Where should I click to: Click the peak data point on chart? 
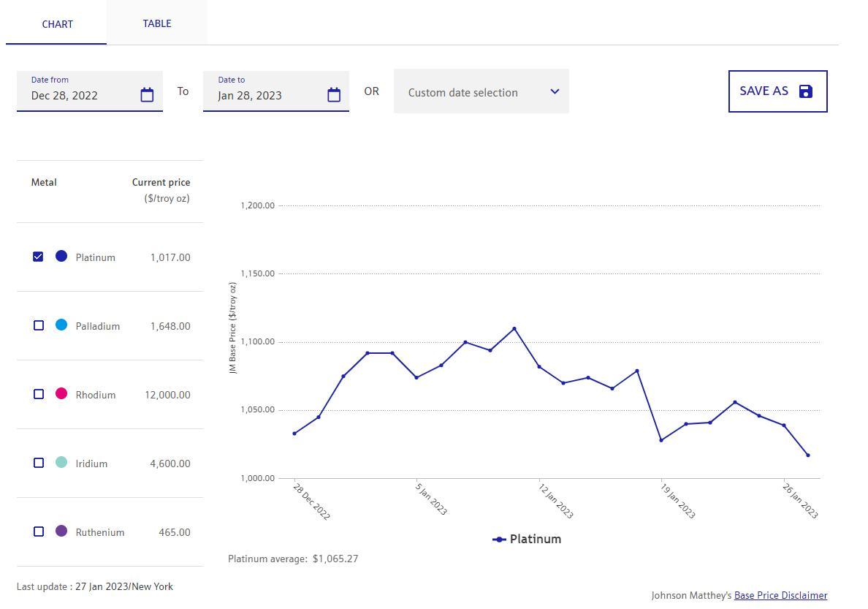(514, 329)
